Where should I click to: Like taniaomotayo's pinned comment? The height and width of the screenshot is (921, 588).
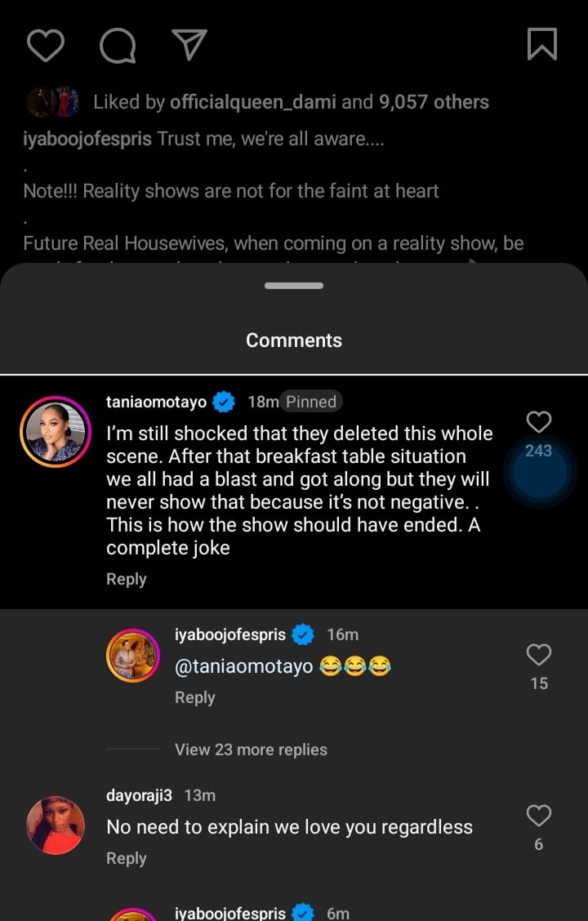pos(538,422)
